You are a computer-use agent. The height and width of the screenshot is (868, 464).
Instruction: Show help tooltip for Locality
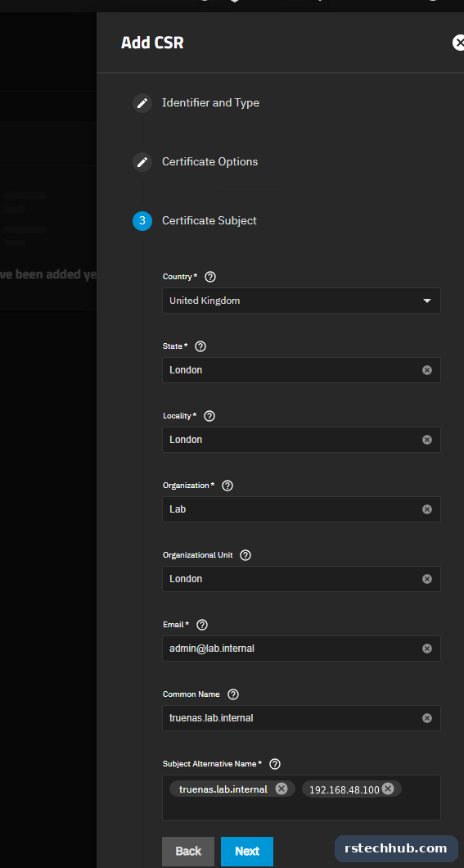point(209,416)
